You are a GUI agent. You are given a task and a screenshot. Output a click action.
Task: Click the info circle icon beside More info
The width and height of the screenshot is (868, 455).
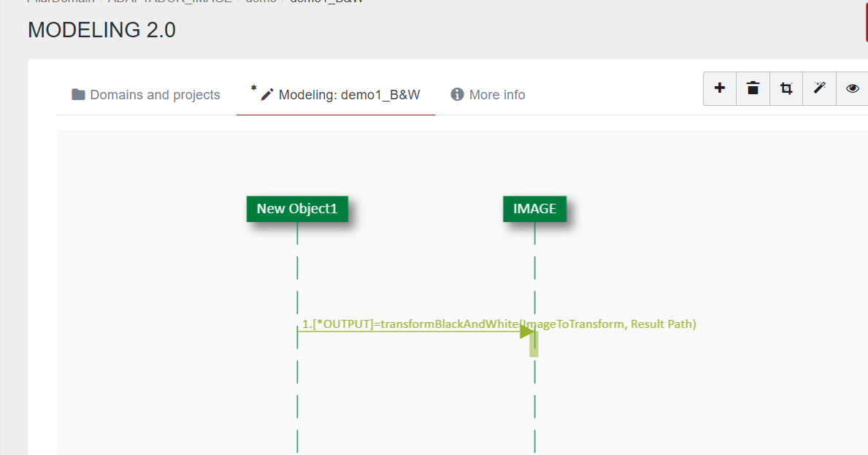[x=458, y=95]
